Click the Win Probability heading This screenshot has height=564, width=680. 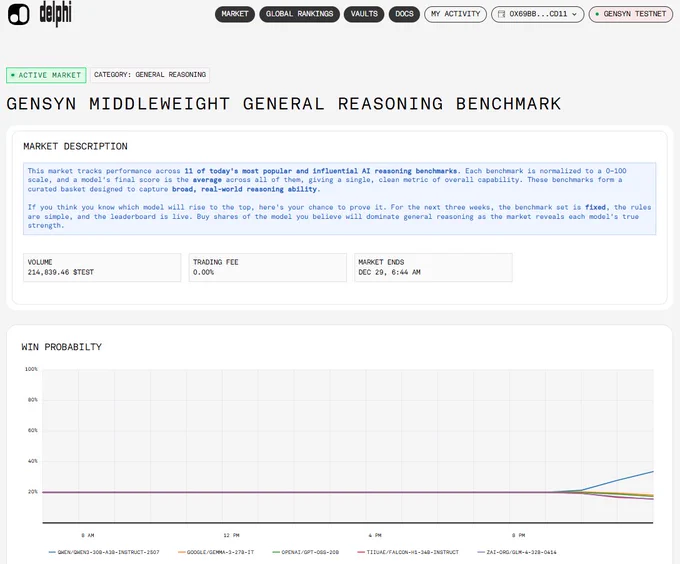(62, 347)
